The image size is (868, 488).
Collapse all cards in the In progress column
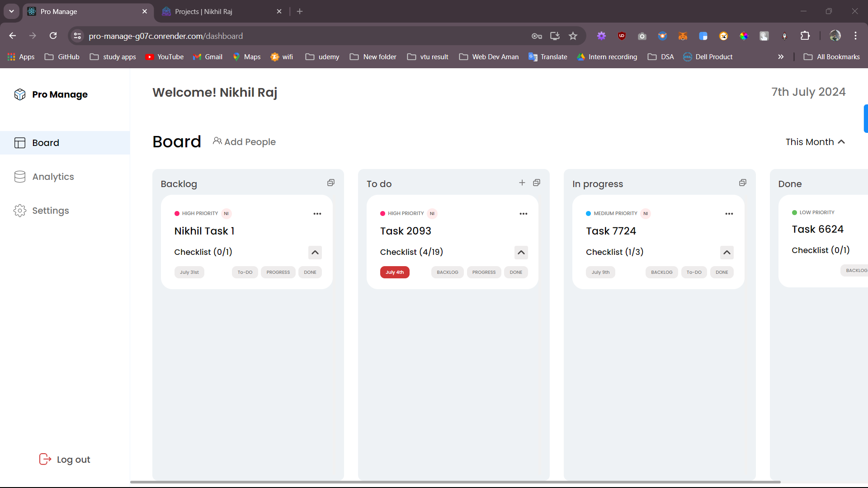pos(742,182)
